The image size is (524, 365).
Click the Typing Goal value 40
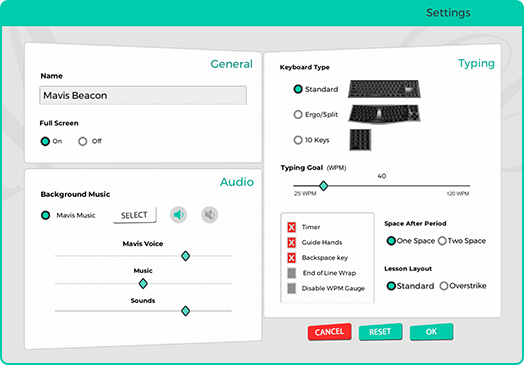[382, 176]
